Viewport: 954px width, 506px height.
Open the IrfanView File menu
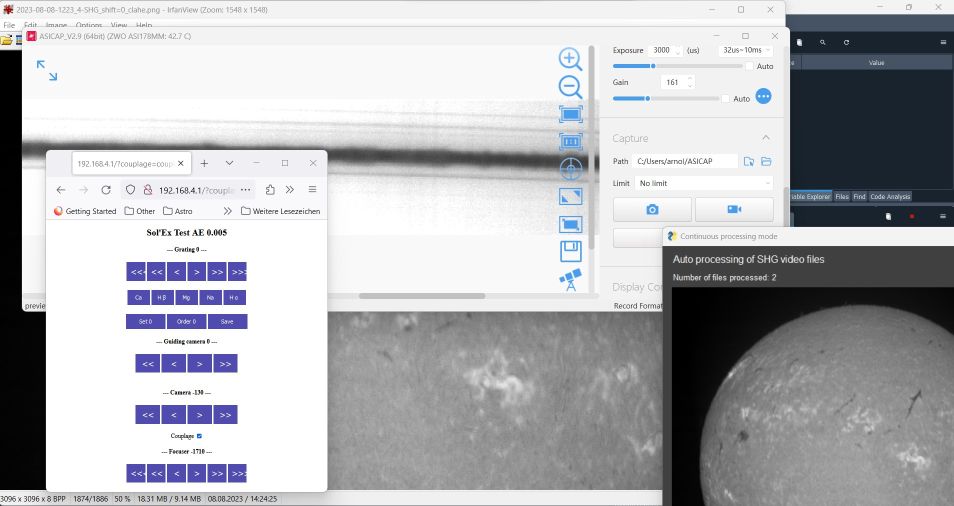click(9, 26)
